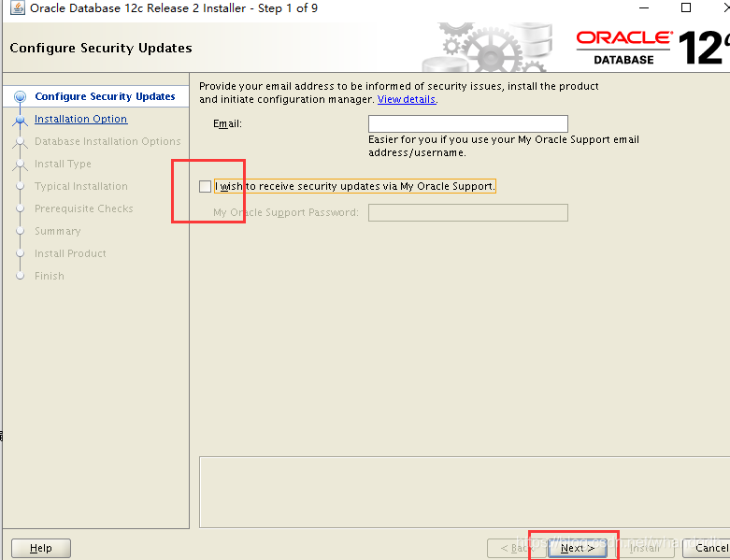Image resolution: width=730 pixels, height=560 pixels.
Task: Click the Install Product step
Action: (70, 253)
